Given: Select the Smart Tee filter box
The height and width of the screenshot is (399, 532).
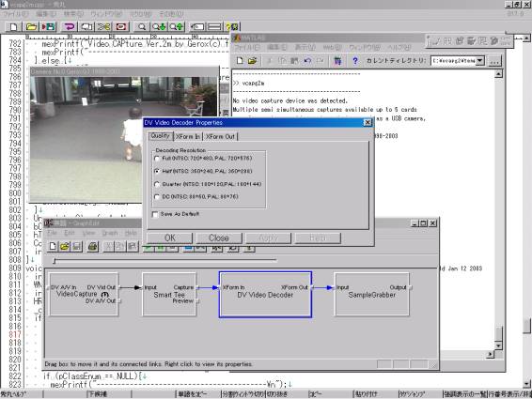Looking at the screenshot, I should pos(169,295).
